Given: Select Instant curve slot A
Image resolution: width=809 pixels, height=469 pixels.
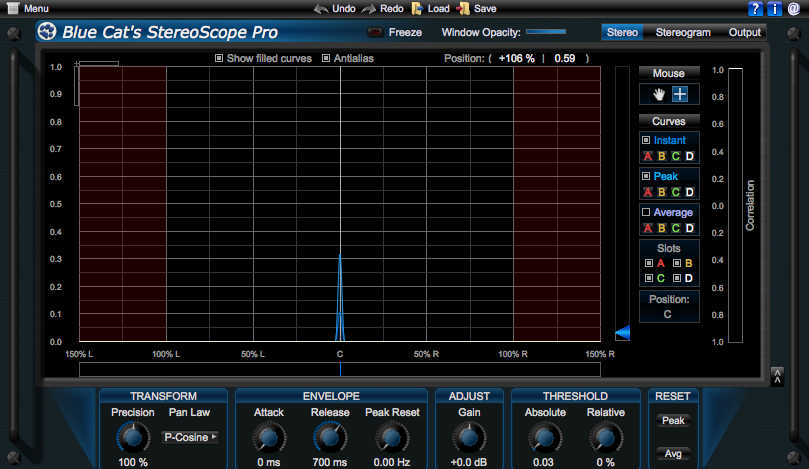Looking at the screenshot, I should 648,156.
